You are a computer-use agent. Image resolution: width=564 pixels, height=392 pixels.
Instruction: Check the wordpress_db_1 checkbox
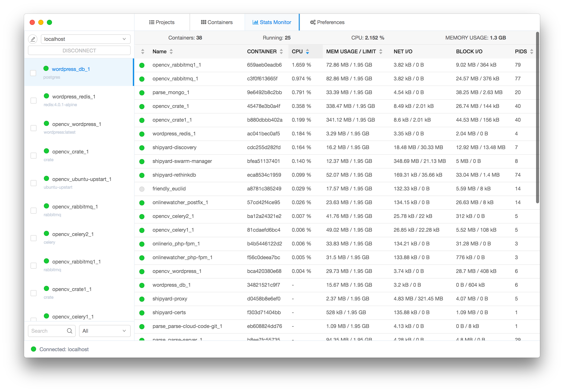[x=33, y=73]
